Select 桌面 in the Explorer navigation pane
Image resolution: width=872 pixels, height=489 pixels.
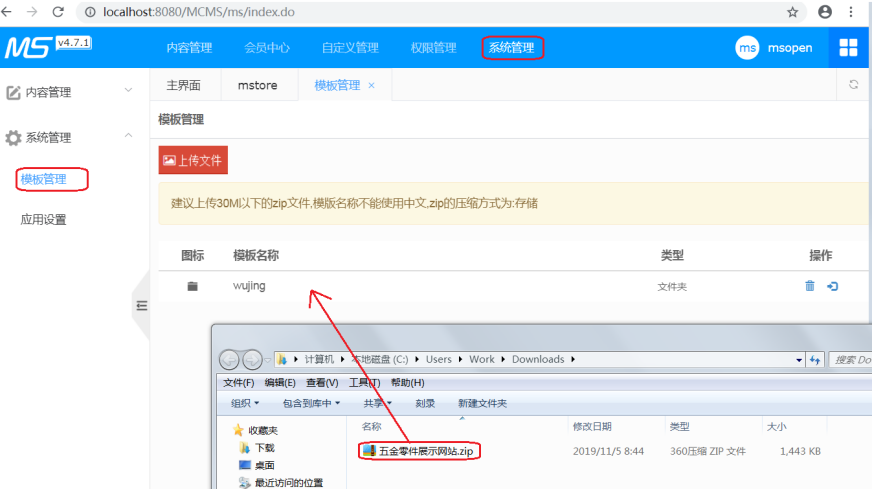[265, 465]
